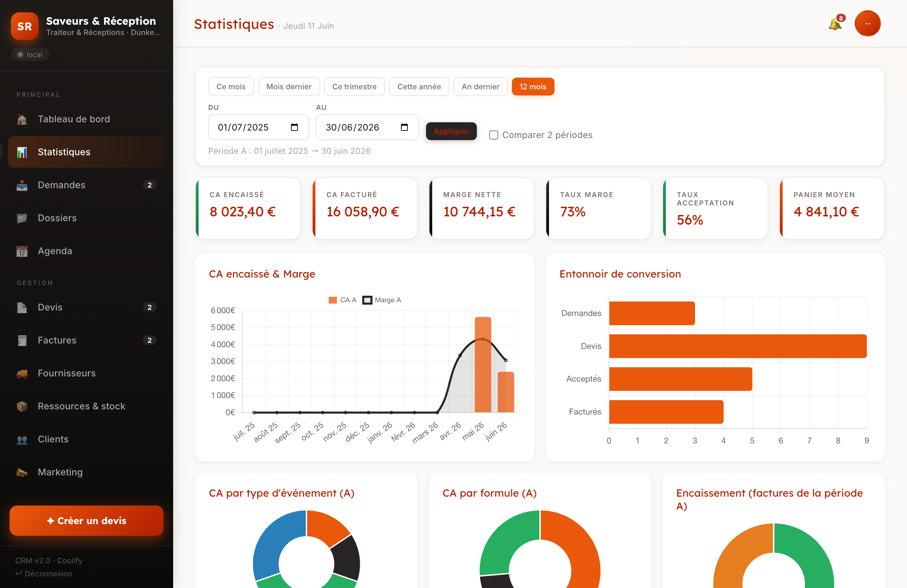Click the Statistiques bar chart icon
The image size is (907, 588).
22,152
